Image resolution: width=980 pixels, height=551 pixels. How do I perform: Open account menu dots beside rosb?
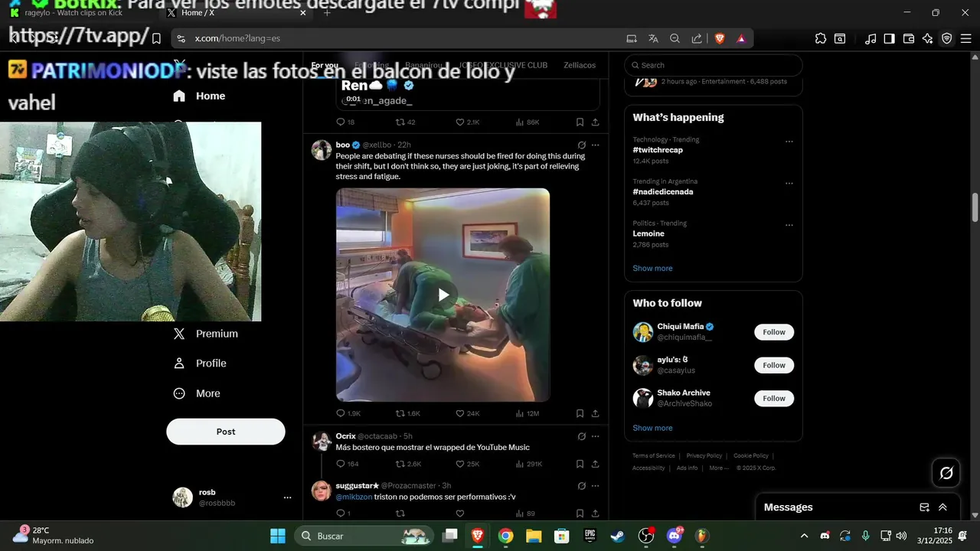[288, 497]
